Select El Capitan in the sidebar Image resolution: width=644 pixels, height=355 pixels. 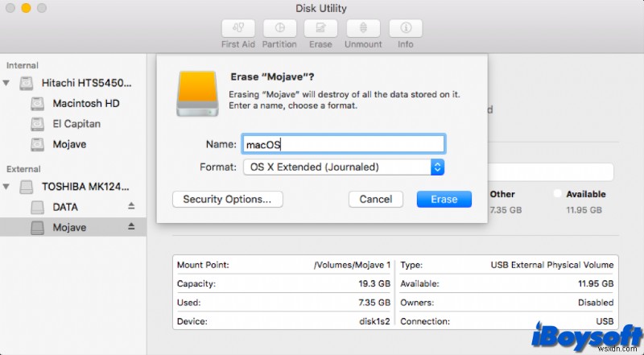76,124
